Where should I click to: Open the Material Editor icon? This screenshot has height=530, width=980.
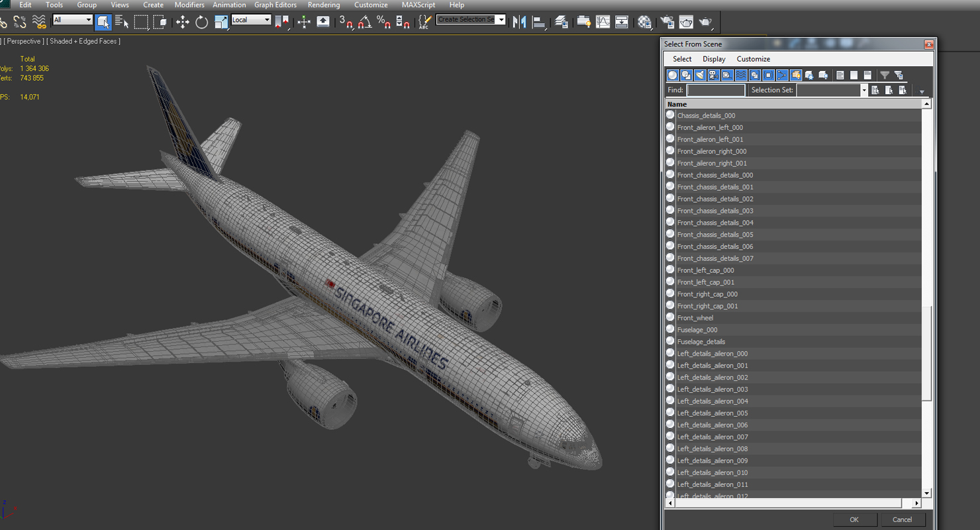pyautogui.click(x=644, y=22)
